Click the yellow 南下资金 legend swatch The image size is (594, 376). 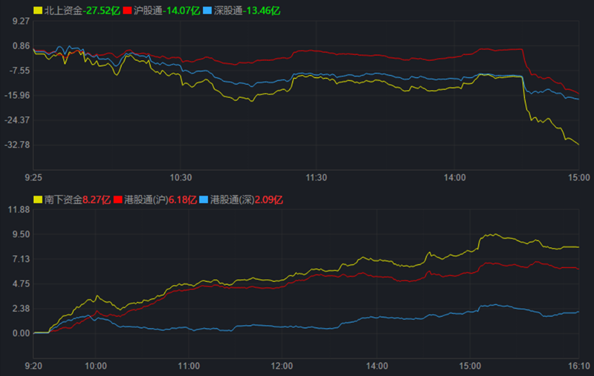pyautogui.click(x=38, y=199)
